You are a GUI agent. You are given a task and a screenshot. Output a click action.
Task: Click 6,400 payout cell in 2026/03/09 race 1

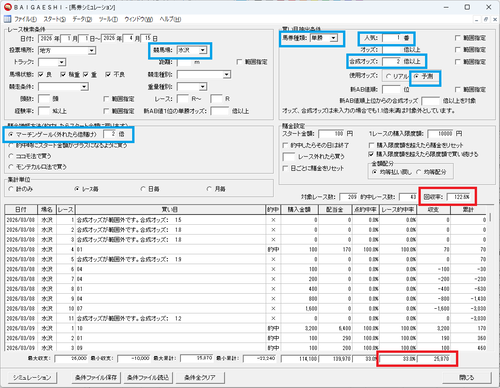pos(335,328)
